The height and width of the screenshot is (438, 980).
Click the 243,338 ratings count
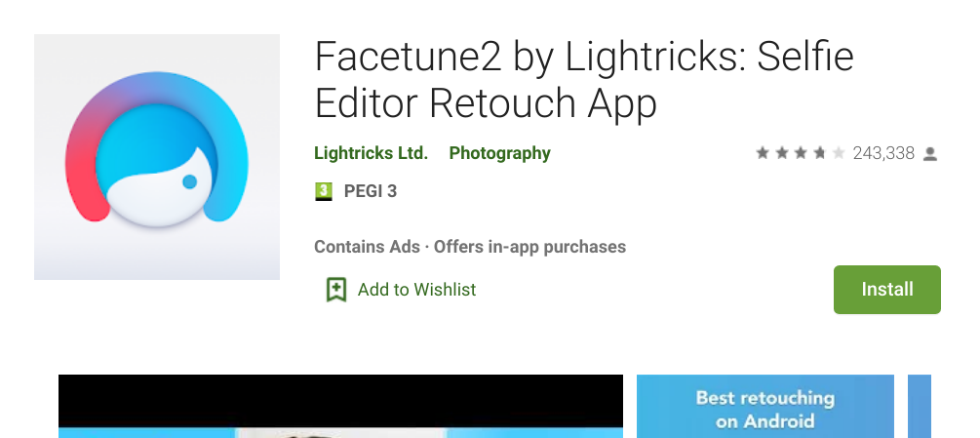(883, 153)
